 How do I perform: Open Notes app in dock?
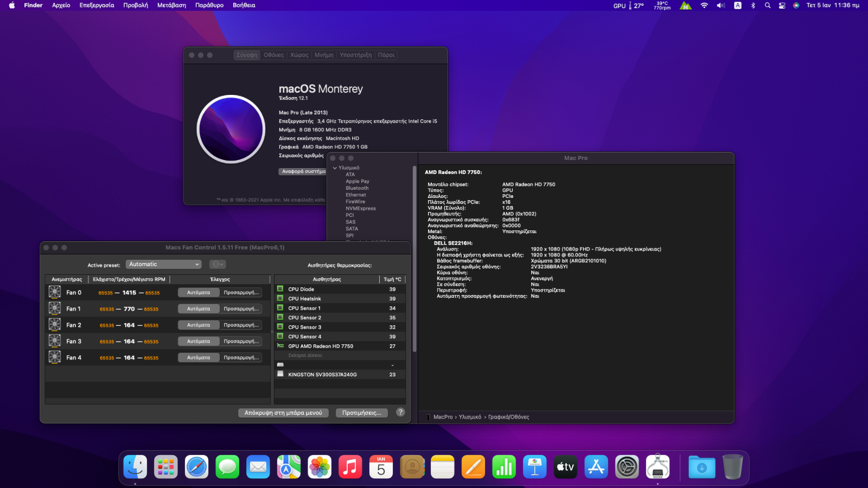pos(443,467)
